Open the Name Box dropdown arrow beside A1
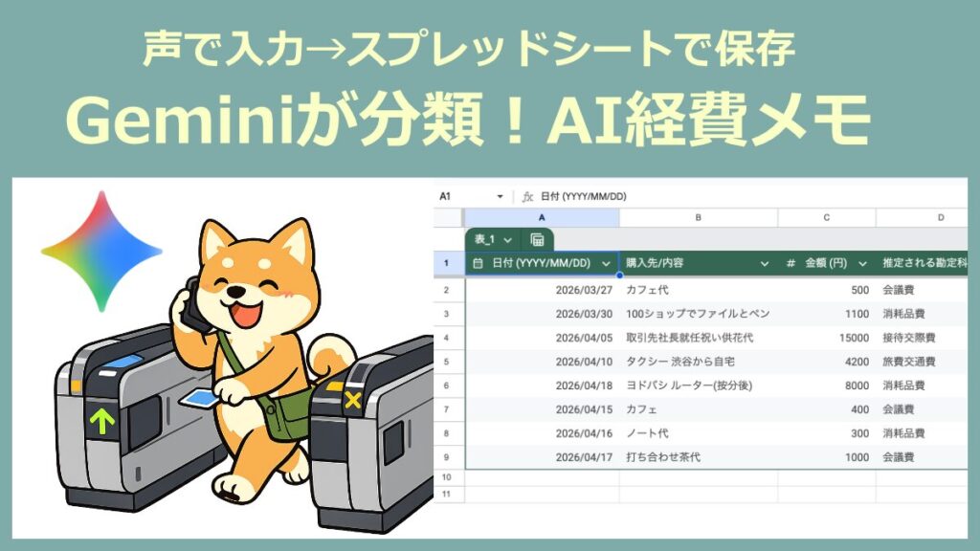The height and width of the screenshot is (551, 980). point(501,198)
